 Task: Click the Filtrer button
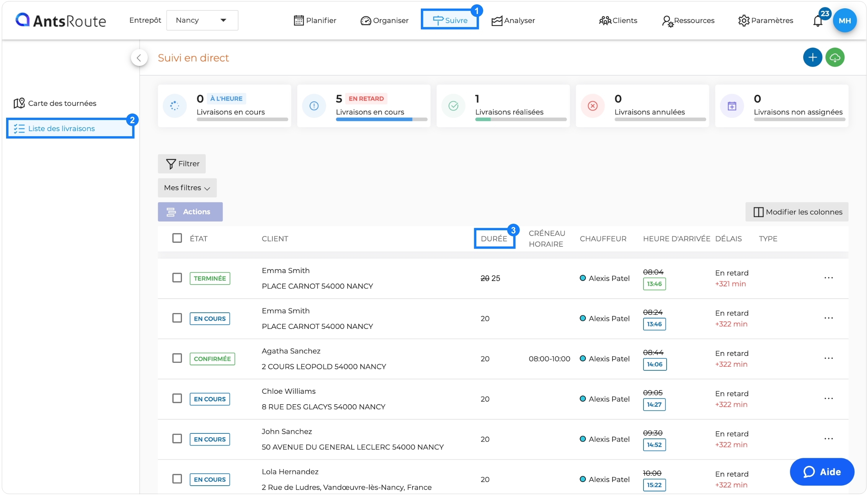182,164
